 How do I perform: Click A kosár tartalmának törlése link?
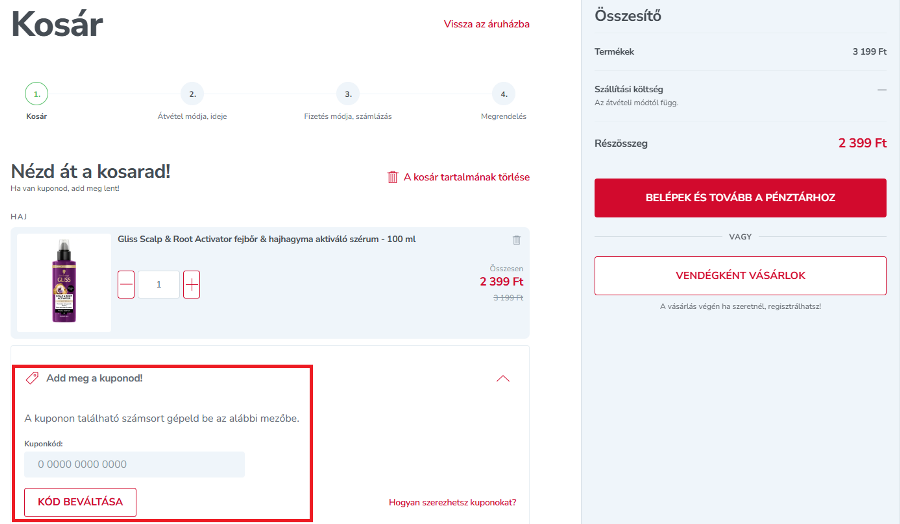point(466,177)
